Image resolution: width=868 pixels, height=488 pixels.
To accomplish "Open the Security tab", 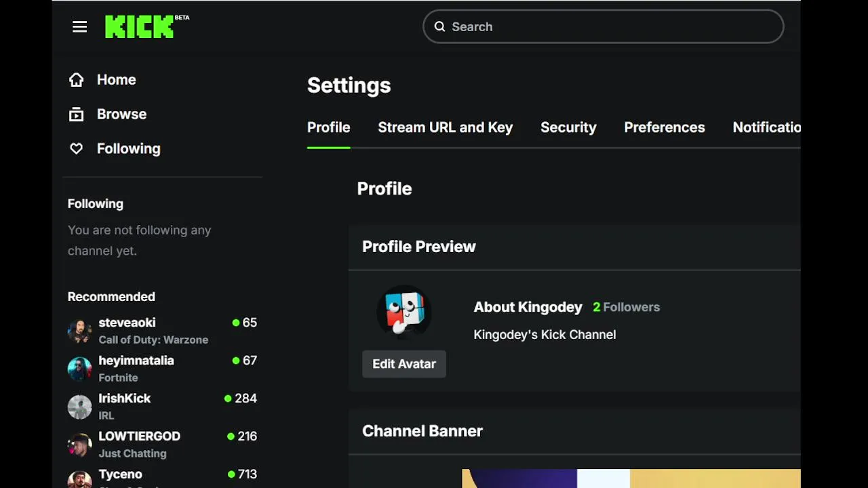I will click(x=568, y=127).
